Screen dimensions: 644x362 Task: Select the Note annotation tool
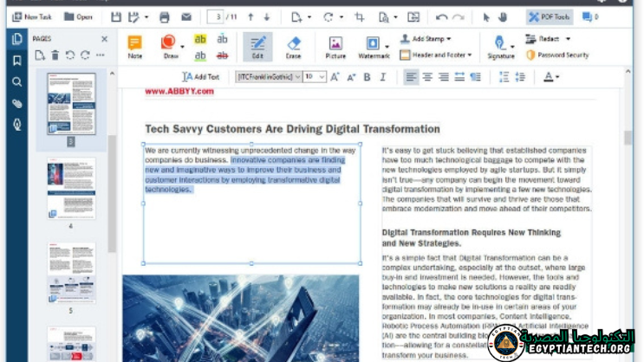(134, 45)
